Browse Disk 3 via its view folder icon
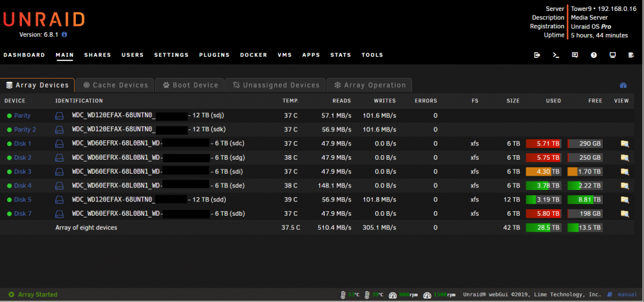Image resolution: width=644 pixels, height=302 pixels. 625,172
